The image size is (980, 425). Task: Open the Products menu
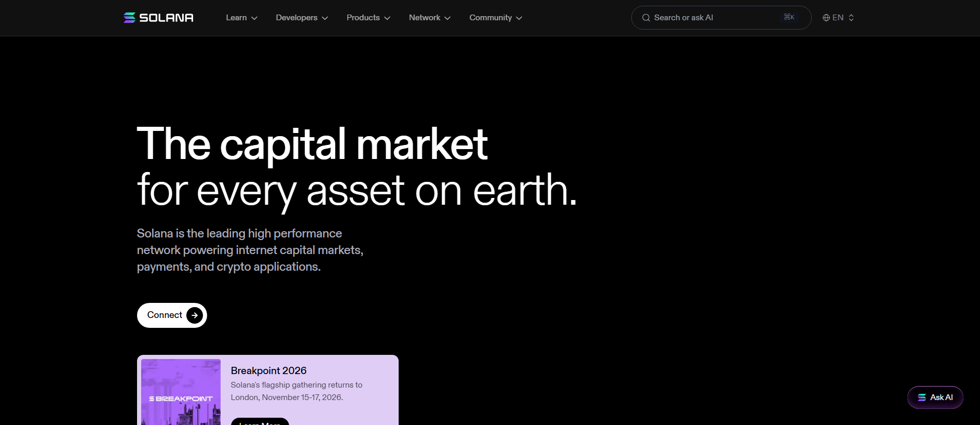click(x=368, y=18)
